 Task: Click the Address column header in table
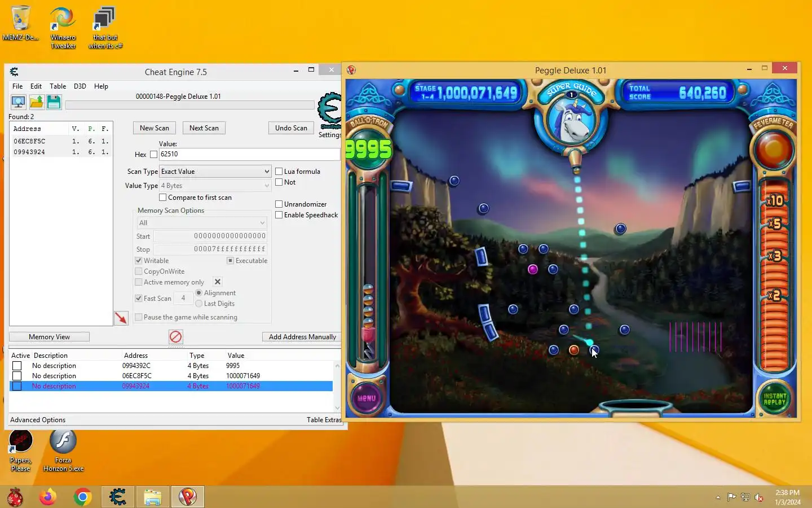click(x=136, y=356)
